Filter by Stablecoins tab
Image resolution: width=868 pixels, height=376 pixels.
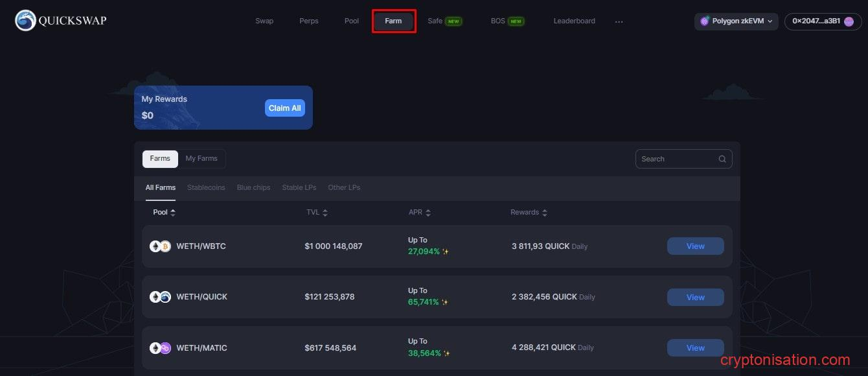(x=206, y=187)
